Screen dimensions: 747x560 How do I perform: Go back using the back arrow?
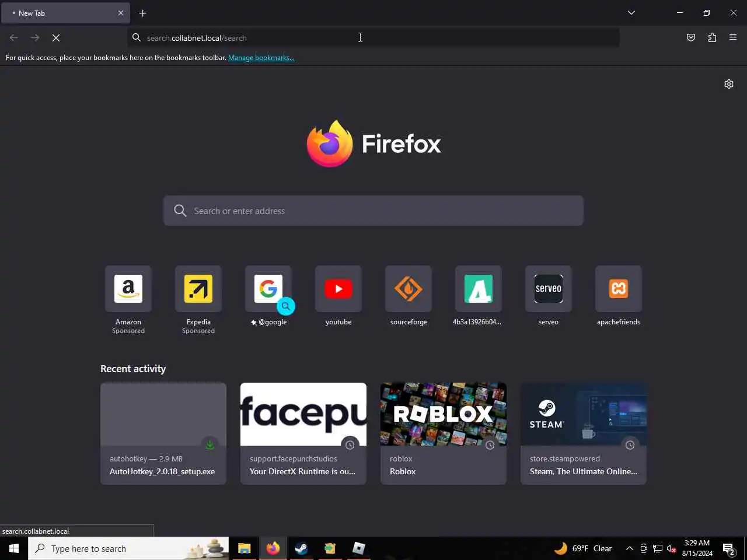point(14,37)
